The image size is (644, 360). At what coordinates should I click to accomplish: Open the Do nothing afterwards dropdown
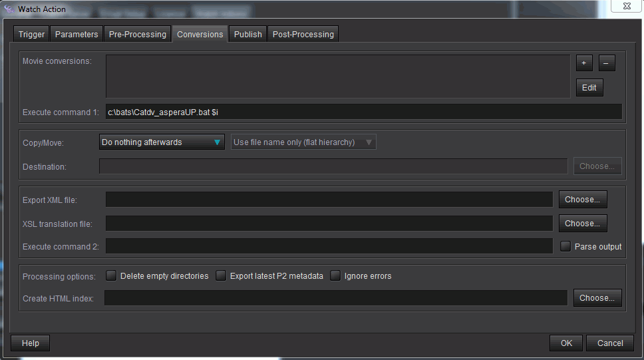pos(162,142)
